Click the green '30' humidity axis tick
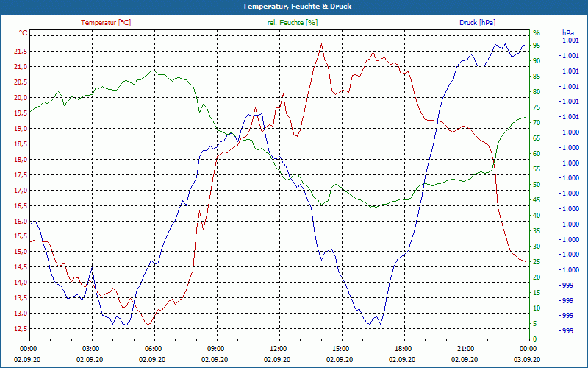588x368 pixels. pos(537,247)
